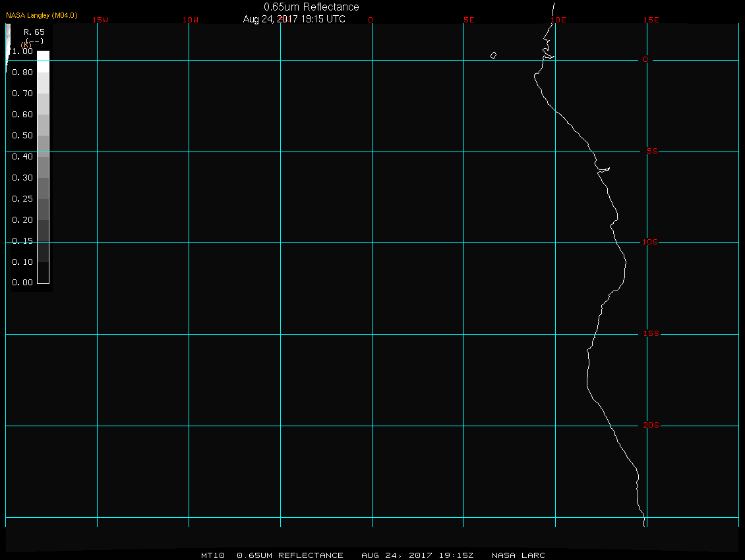The width and height of the screenshot is (745, 560).
Task: Click the MT10 0.65UM REFLECTANCE footer text
Action: point(272,555)
